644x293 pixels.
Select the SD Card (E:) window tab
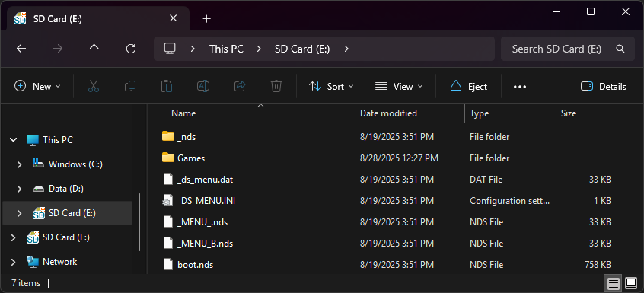(97, 18)
